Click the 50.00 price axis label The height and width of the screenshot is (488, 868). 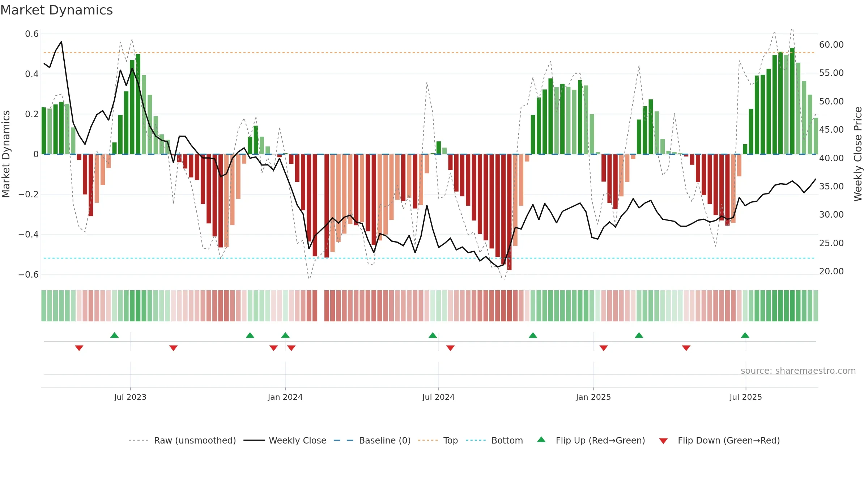tap(831, 102)
